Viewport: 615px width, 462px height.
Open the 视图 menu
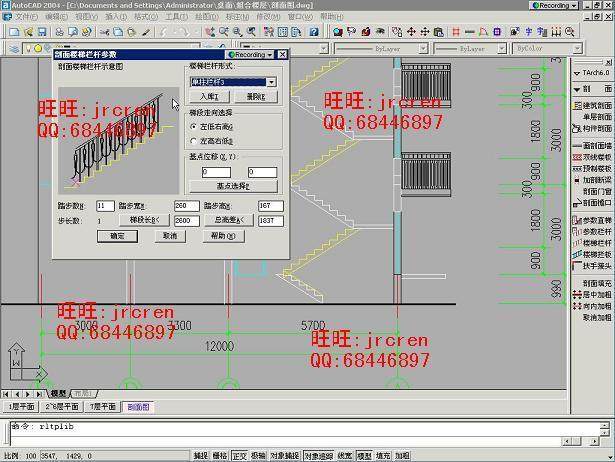tap(86, 17)
